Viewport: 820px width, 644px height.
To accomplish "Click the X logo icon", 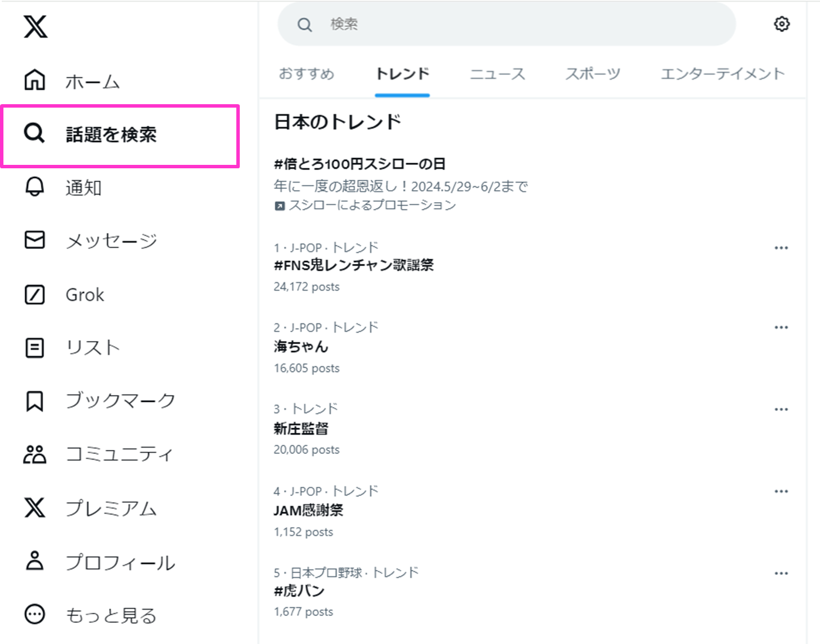I will pyautogui.click(x=35, y=26).
